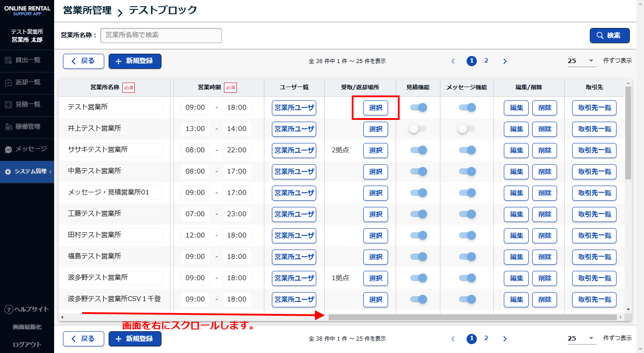
Task: Open the top 25 件ずつ表示 dropdown
Action: click(581, 61)
